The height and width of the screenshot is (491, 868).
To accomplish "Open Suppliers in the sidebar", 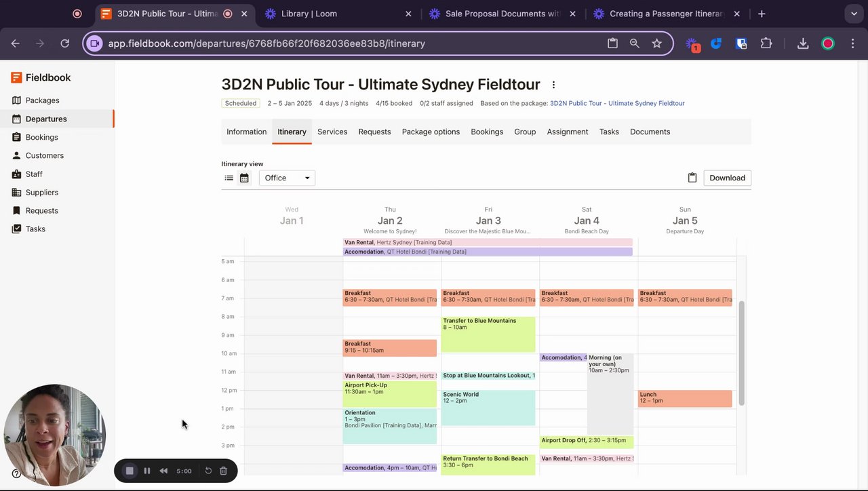I will pos(41,193).
